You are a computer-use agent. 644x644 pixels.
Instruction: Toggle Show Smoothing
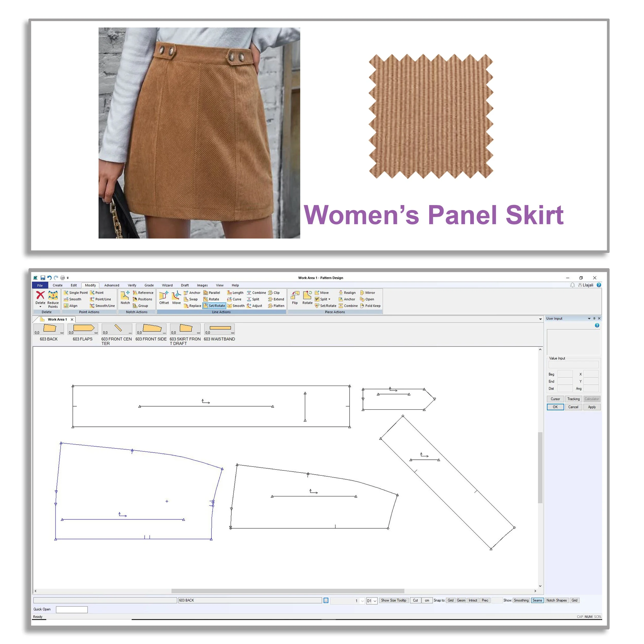click(x=521, y=600)
